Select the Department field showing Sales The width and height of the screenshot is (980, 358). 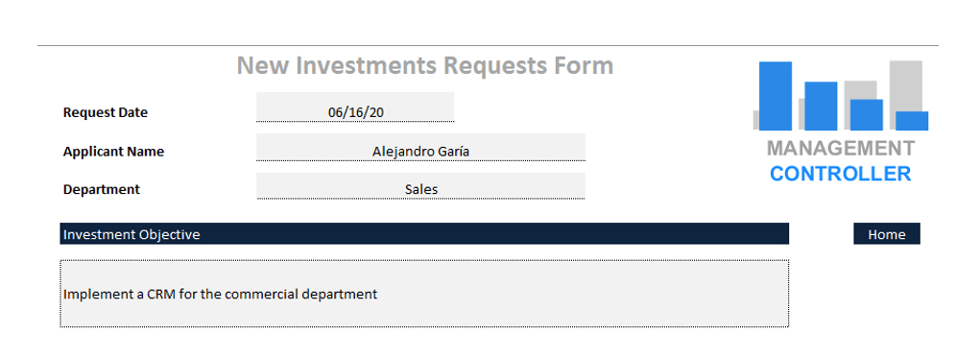pyautogui.click(x=420, y=186)
